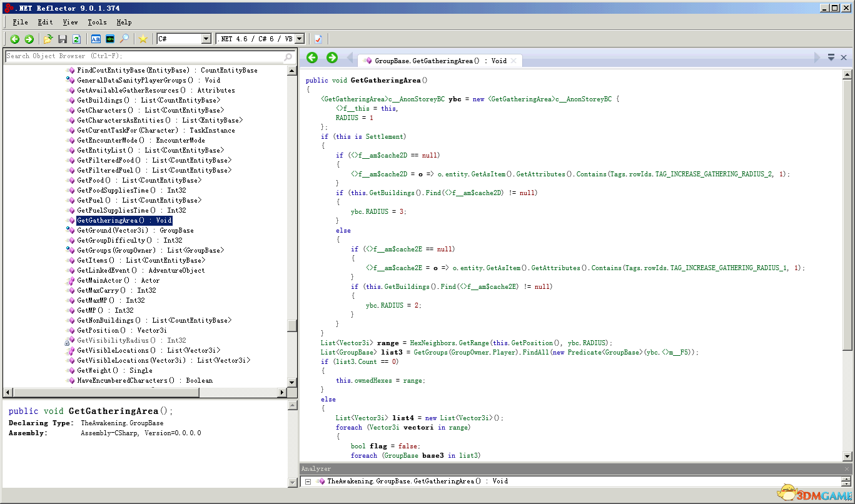
Task: Click the Search magnifier toolbar icon
Action: coord(124,39)
